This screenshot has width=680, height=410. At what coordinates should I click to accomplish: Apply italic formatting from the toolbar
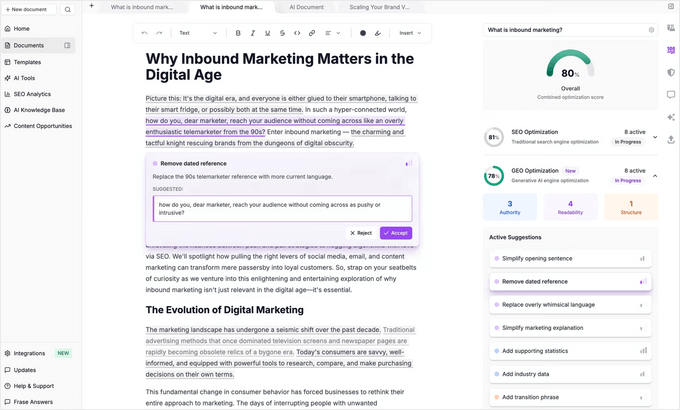pyautogui.click(x=253, y=33)
